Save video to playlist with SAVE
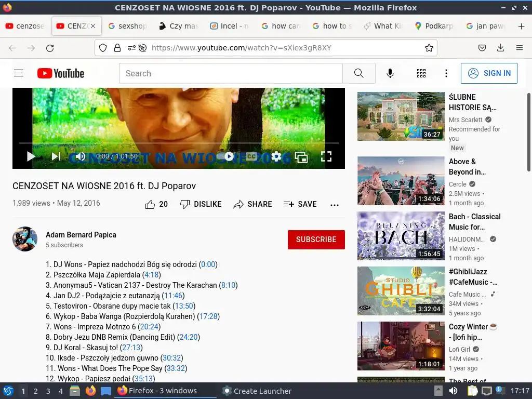Viewport: 532px width, 399px height. click(x=300, y=204)
